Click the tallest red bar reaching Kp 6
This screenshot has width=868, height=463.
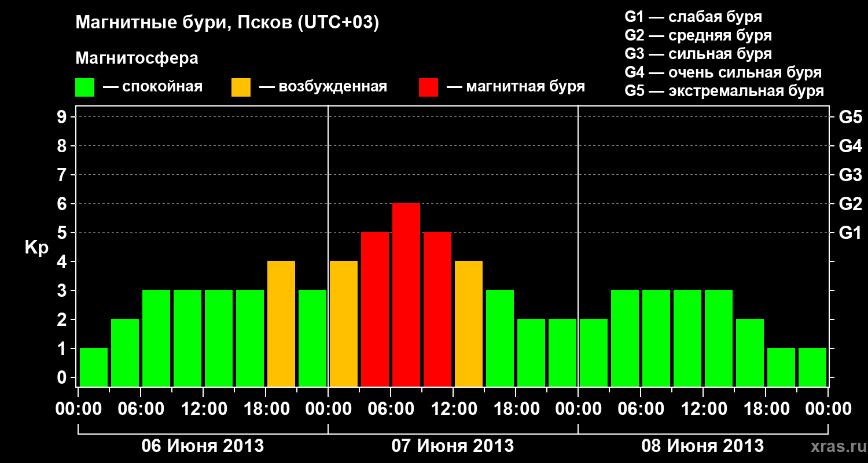click(x=406, y=295)
